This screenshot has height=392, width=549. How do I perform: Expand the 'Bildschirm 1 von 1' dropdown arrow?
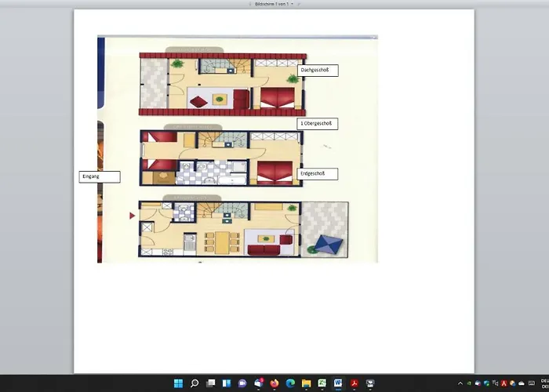(x=293, y=4)
